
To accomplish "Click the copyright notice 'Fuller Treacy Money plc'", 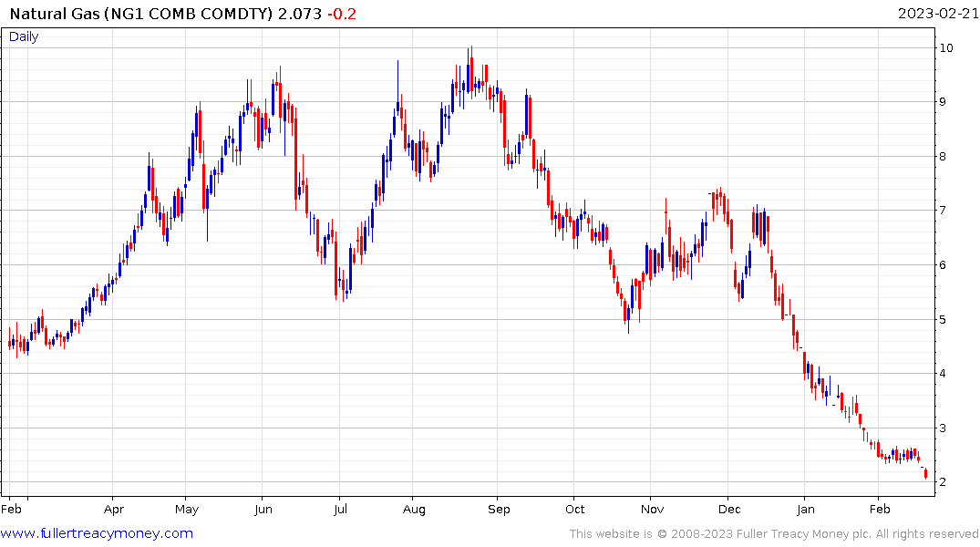I will (x=804, y=534).
